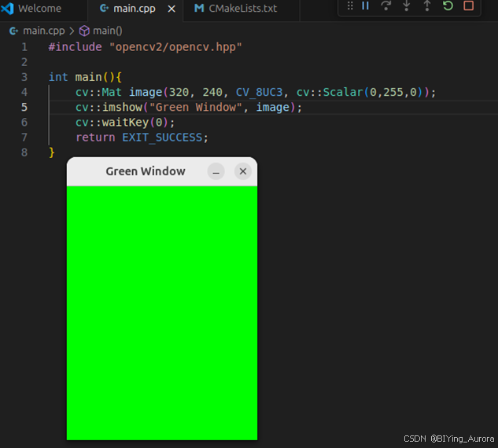Click the C++ file icon on main.cpp tab
Image resolution: width=498 pixels, height=448 pixels.
(x=104, y=8)
